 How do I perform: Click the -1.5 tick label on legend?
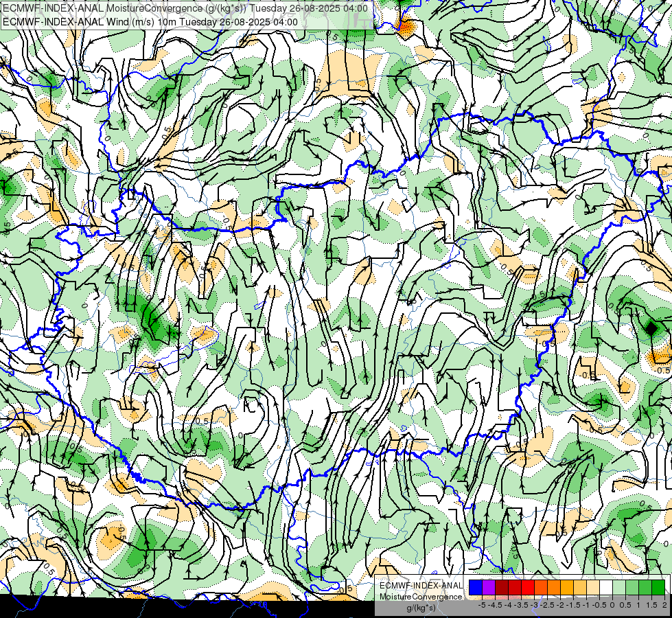pyautogui.click(x=573, y=605)
